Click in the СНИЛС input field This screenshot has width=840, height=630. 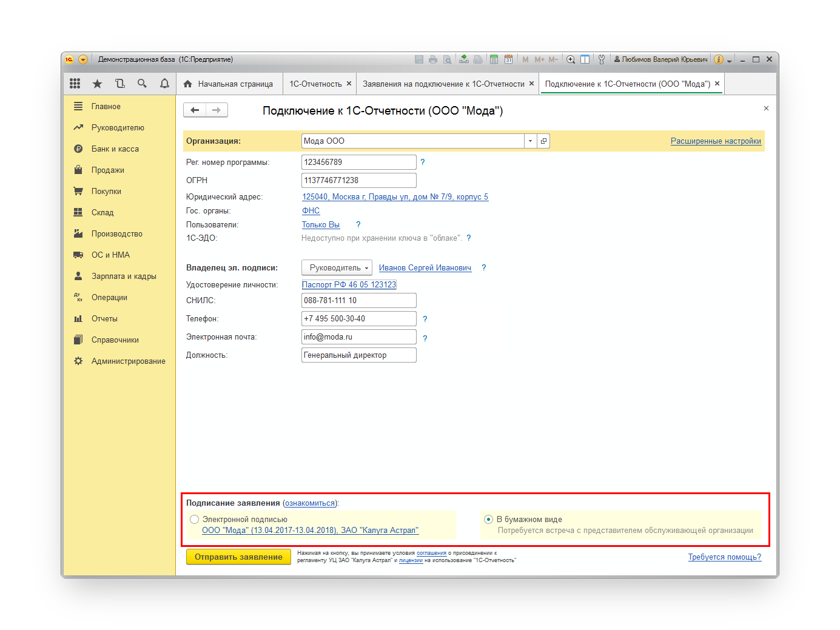[359, 300]
